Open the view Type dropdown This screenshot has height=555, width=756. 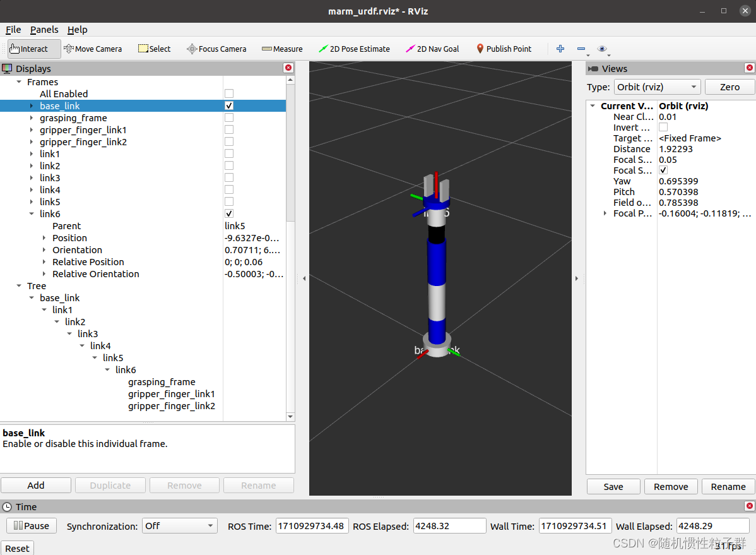(x=657, y=87)
